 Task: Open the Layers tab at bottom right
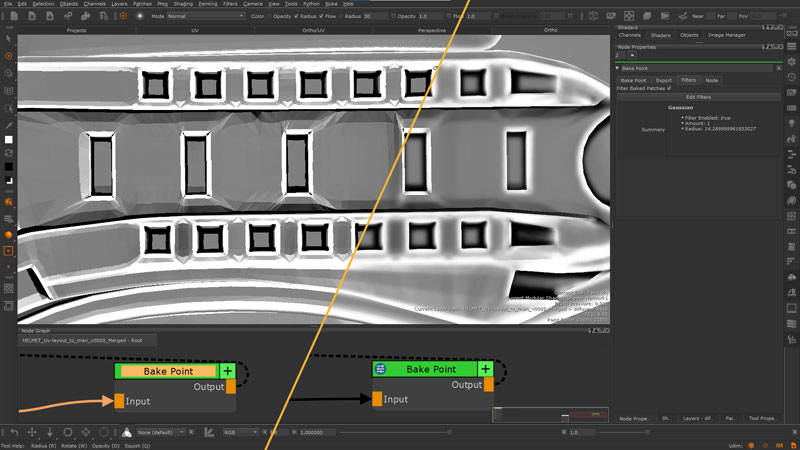click(x=697, y=418)
